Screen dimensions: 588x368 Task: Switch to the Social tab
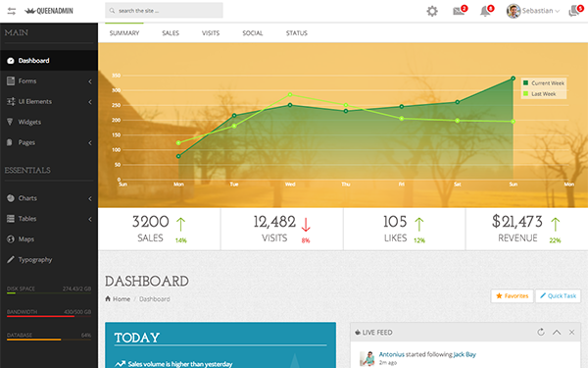(253, 33)
